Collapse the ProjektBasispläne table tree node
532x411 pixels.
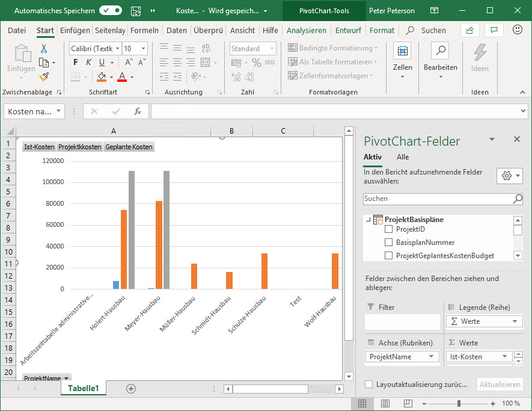coord(368,220)
